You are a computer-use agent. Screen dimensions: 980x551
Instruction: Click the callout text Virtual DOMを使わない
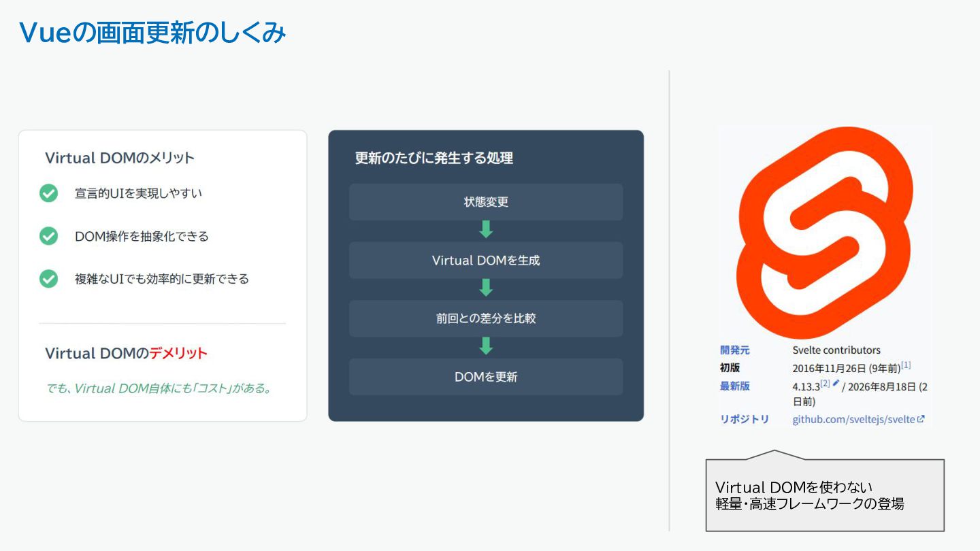(x=794, y=488)
